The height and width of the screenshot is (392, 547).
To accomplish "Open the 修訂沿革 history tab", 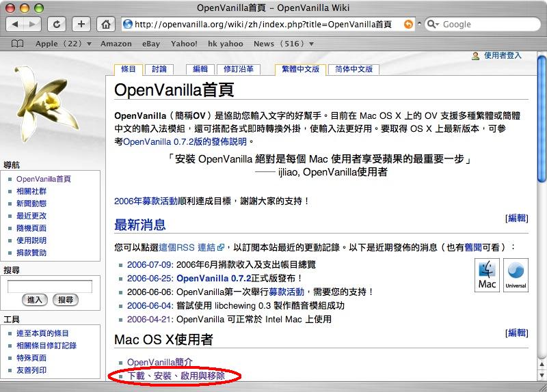I will 239,70.
